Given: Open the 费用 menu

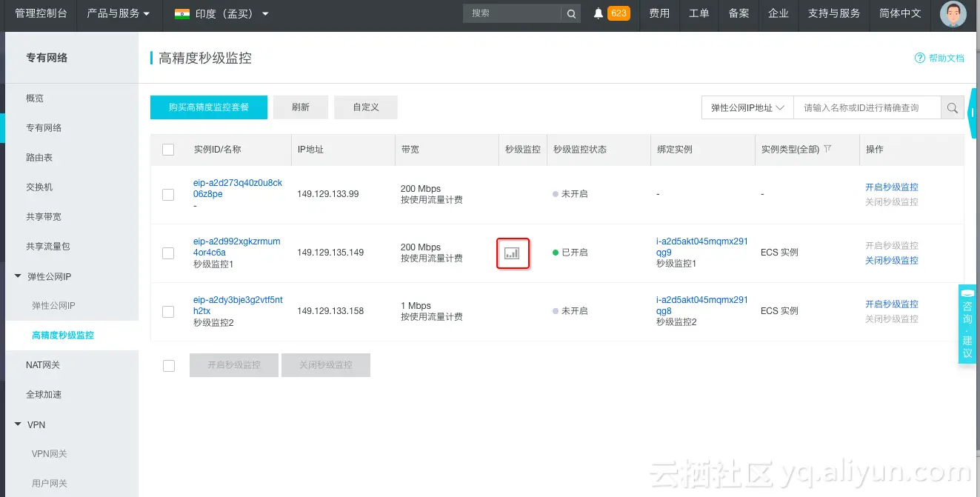Looking at the screenshot, I should tap(659, 13).
